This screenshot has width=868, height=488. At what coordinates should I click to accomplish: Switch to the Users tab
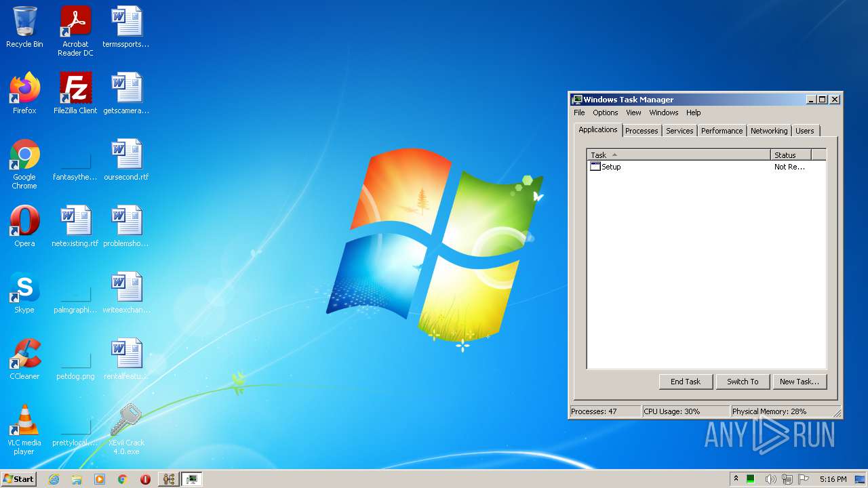(x=805, y=131)
